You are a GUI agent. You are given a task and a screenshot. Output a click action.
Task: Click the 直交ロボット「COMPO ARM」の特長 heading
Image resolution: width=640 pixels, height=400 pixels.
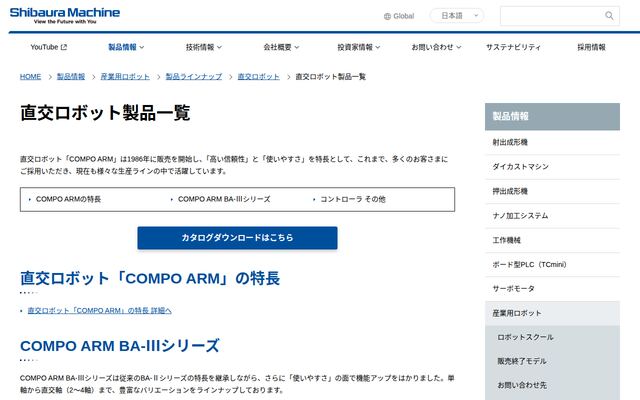[x=150, y=279]
